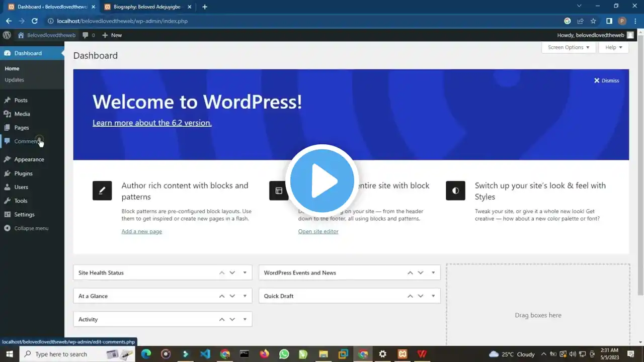
Task: Collapse the sidebar with Collapse menu
Action: (27, 228)
